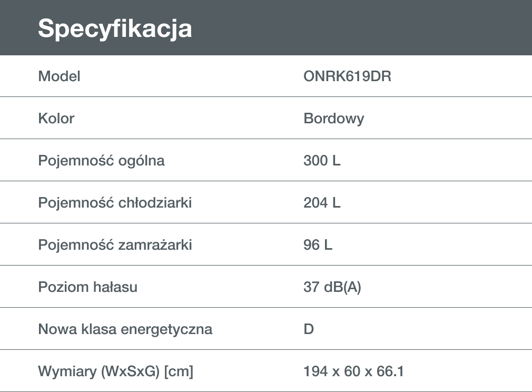Click the 96 L freezer value
532x392 pixels.
point(318,244)
